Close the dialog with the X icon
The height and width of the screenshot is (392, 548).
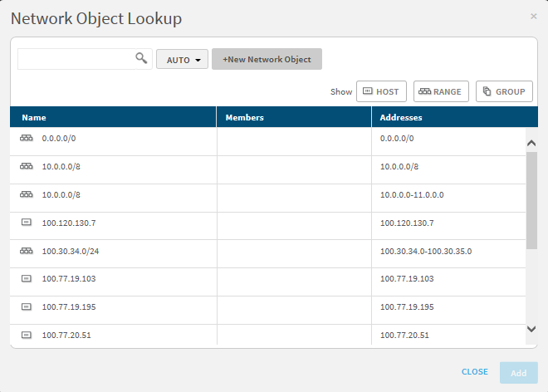[x=533, y=17]
